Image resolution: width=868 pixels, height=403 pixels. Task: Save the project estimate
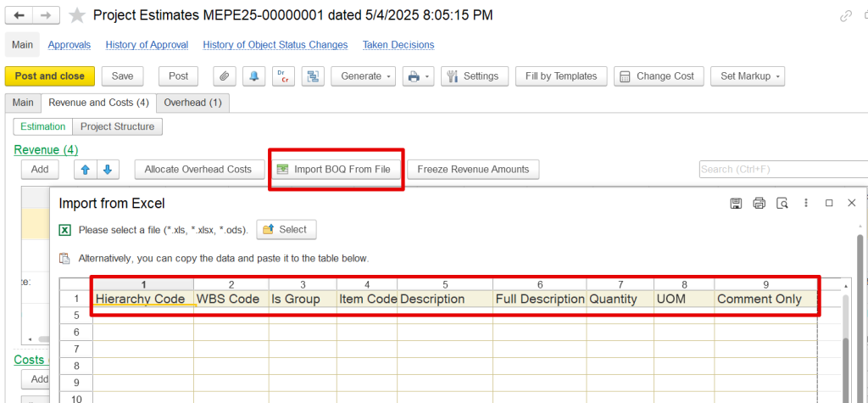pyautogui.click(x=122, y=76)
